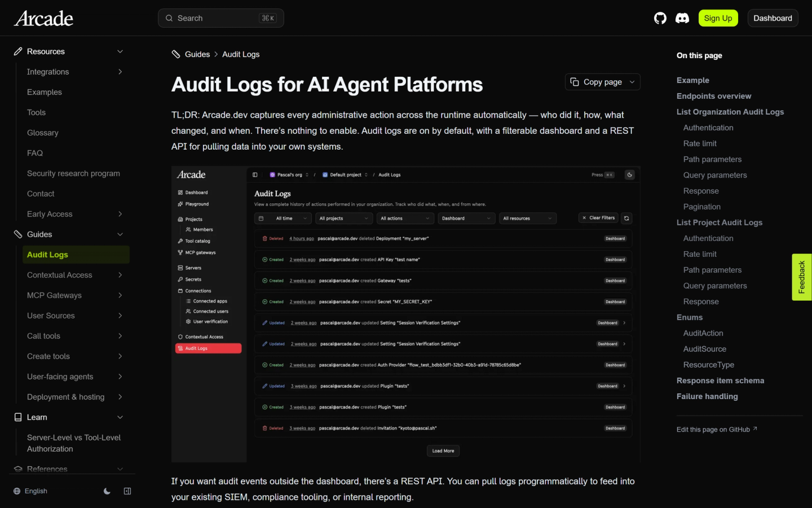This screenshot has width=812, height=508.
Task: Expand the User-facing agents submenu
Action: 120,376
